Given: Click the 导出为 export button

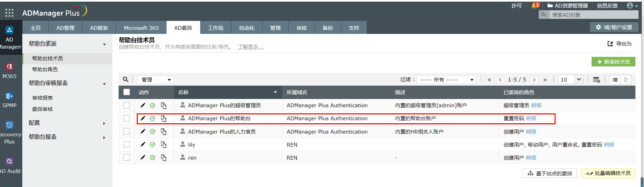Looking at the screenshot, I should coord(619,43).
